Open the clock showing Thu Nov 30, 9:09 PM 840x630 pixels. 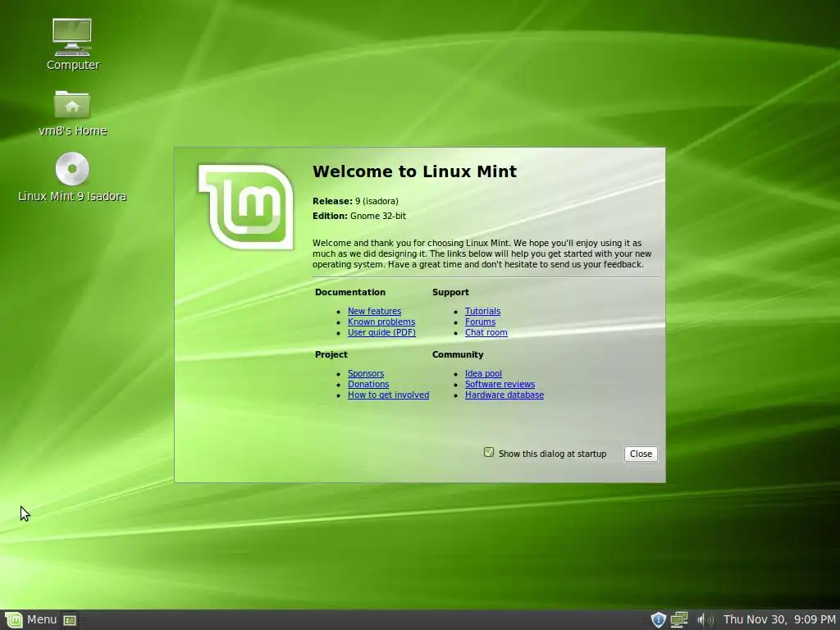pyautogui.click(x=779, y=620)
